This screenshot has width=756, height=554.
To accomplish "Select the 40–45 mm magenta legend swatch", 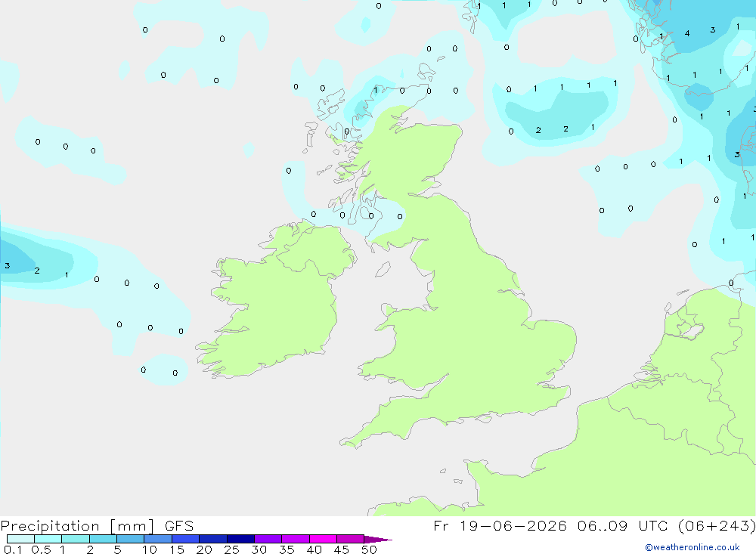I will 323,539.
